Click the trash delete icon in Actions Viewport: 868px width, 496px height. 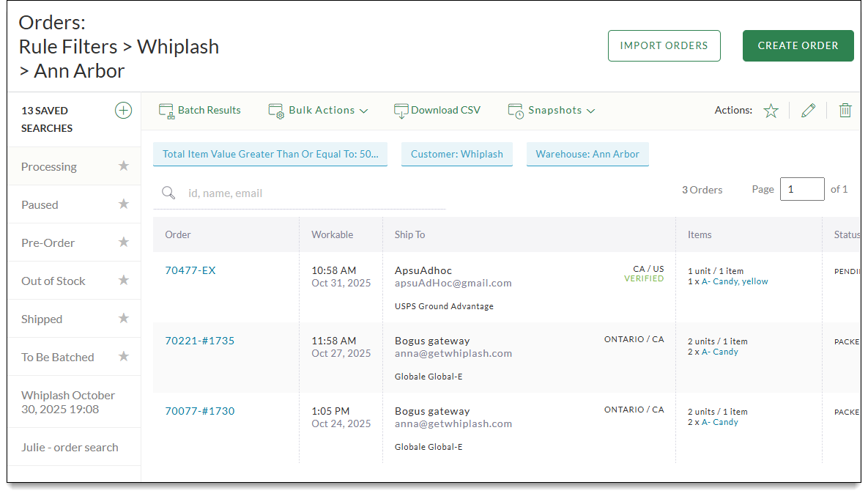point(845,111)
